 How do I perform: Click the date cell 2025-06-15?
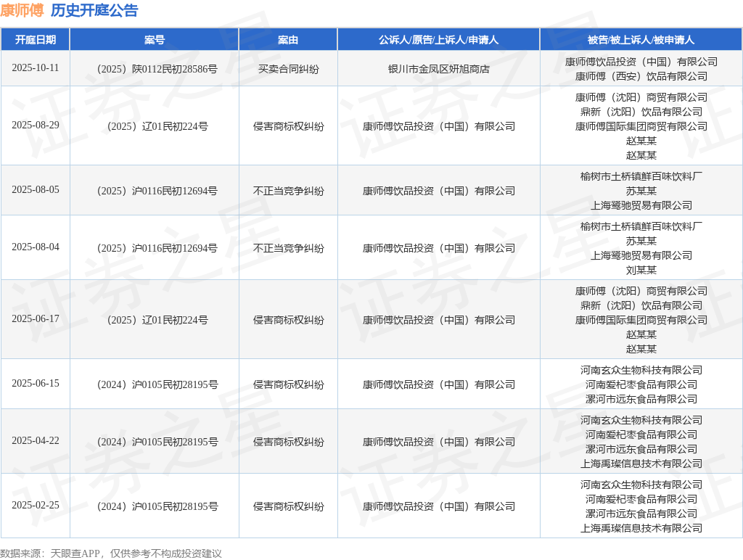coord(36,383)
